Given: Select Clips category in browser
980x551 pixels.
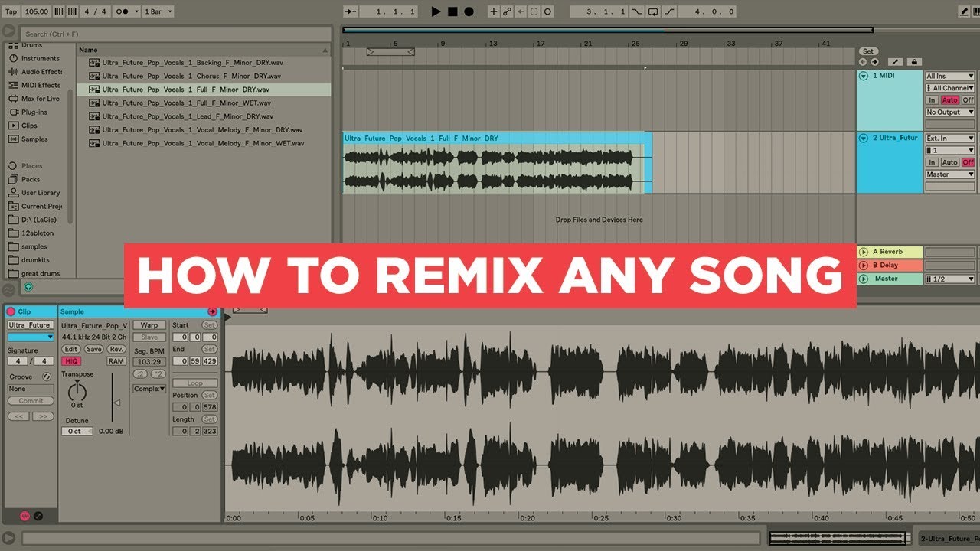Looking at the screenshot, I should pyautogui.click(x=29, y=126).
